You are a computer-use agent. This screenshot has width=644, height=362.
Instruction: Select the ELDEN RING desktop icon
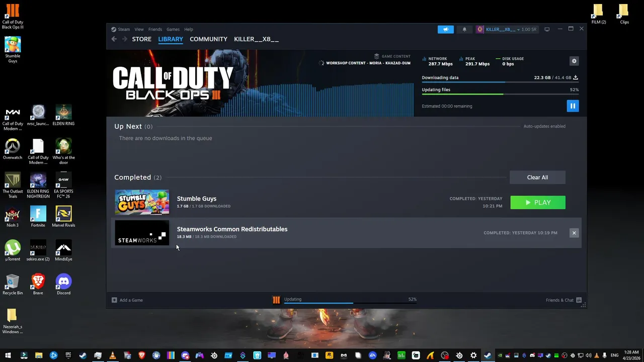pos(63,116)
